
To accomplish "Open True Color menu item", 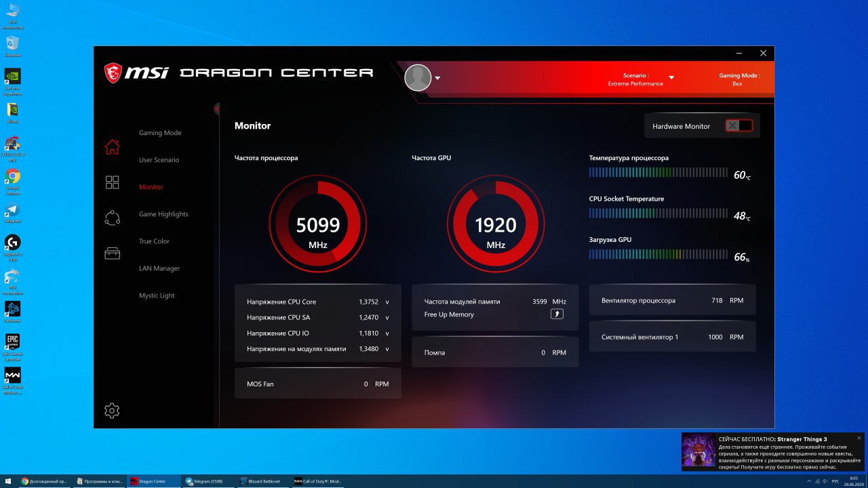I will (x=154, y=241).
